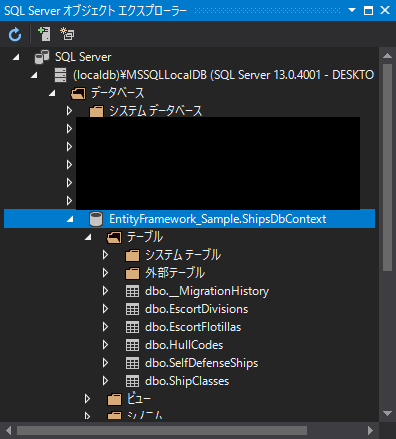Click the Add SQL Server icon
The image size is (396, 439).
coord(44,34)
